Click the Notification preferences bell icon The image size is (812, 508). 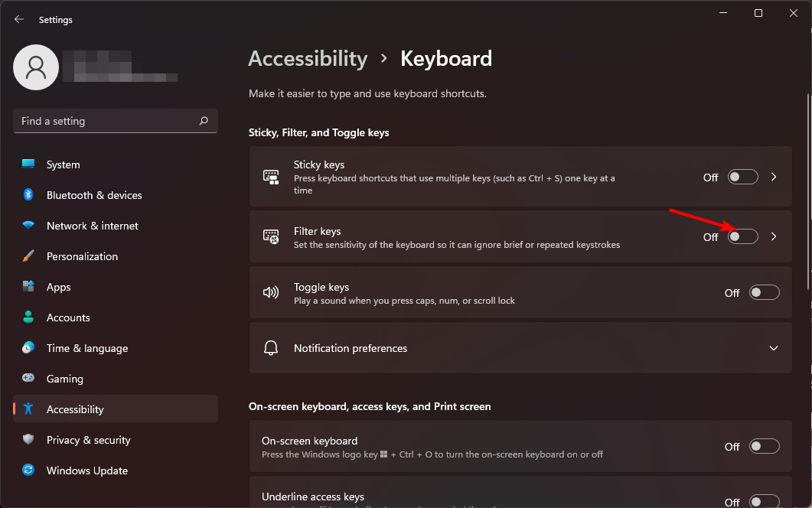pos(271,348)
